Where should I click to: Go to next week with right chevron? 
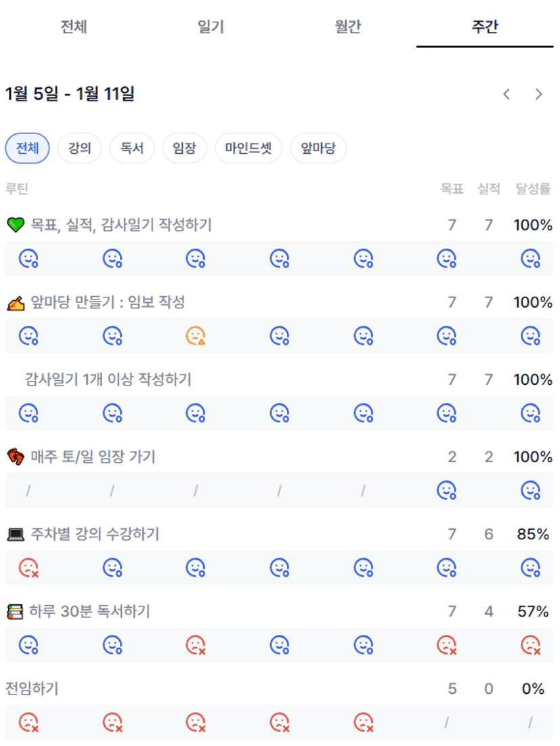click(539, 94)
